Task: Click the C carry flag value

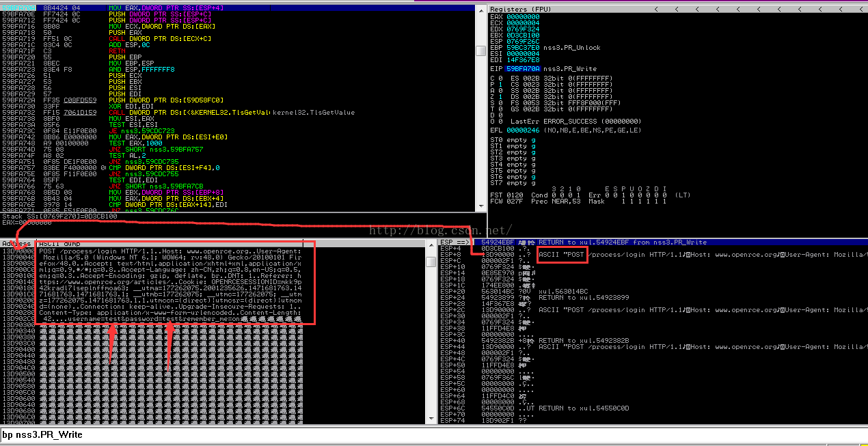Action: click(x=500, y=78)
